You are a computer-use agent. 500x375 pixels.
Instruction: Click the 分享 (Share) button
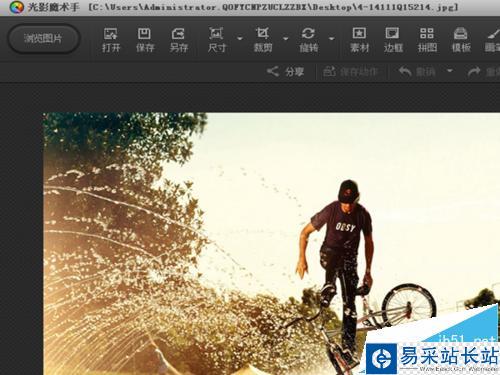point(285,71)
